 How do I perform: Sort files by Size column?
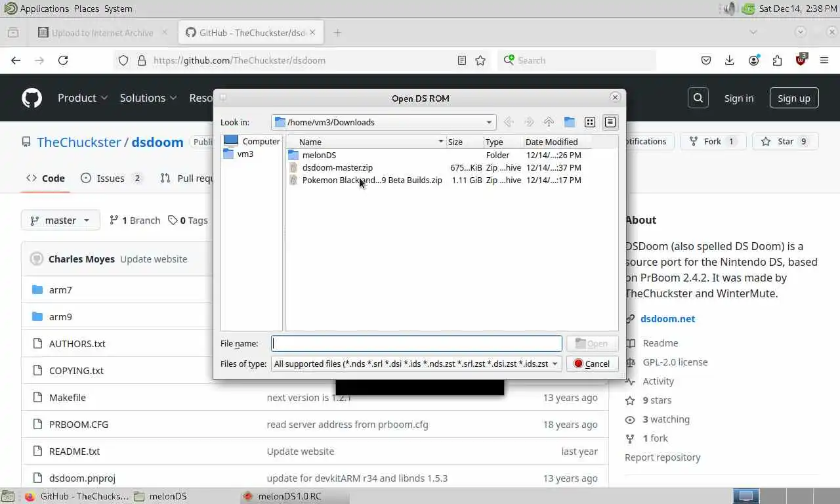(x=465, y=142)
